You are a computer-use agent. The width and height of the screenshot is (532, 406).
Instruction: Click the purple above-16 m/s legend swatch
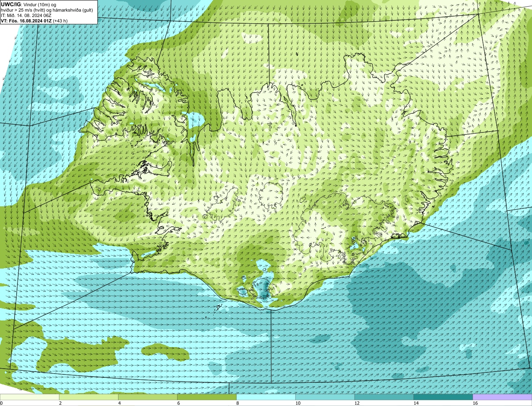[x=502, y=397]
